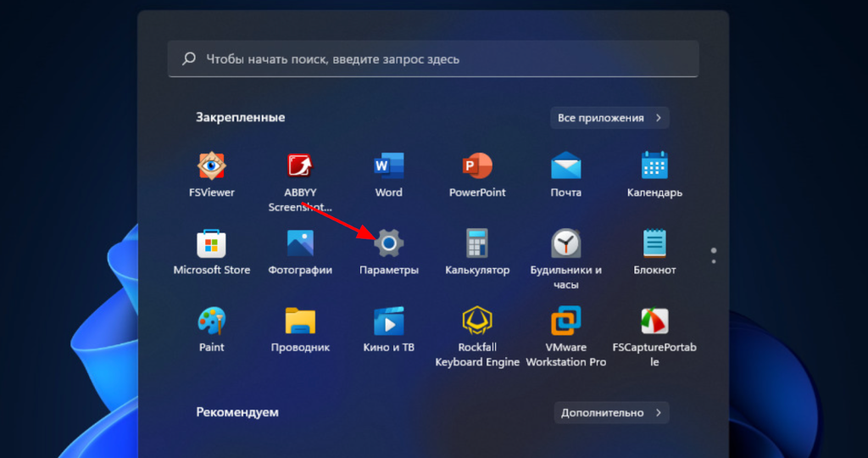Go to next page of pinned apps dot

click(x=714, y=261)
